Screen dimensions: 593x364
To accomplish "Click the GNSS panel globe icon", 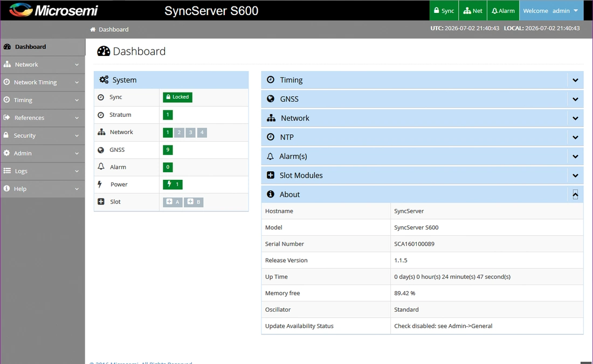I will (x=271, y=99).
